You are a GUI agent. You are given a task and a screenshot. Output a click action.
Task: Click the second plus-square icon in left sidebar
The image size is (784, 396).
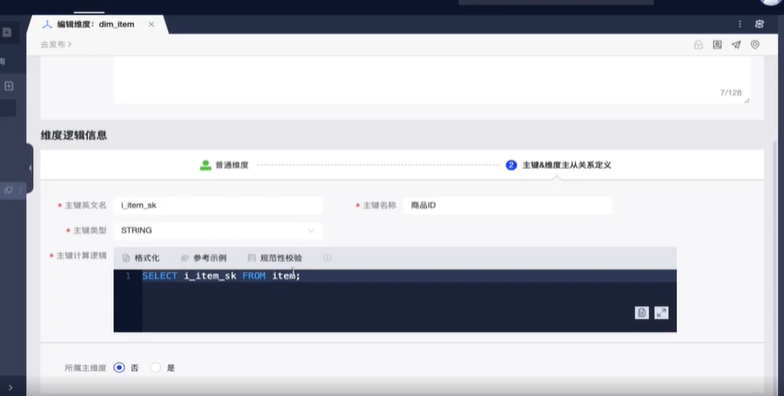(8, 86)
